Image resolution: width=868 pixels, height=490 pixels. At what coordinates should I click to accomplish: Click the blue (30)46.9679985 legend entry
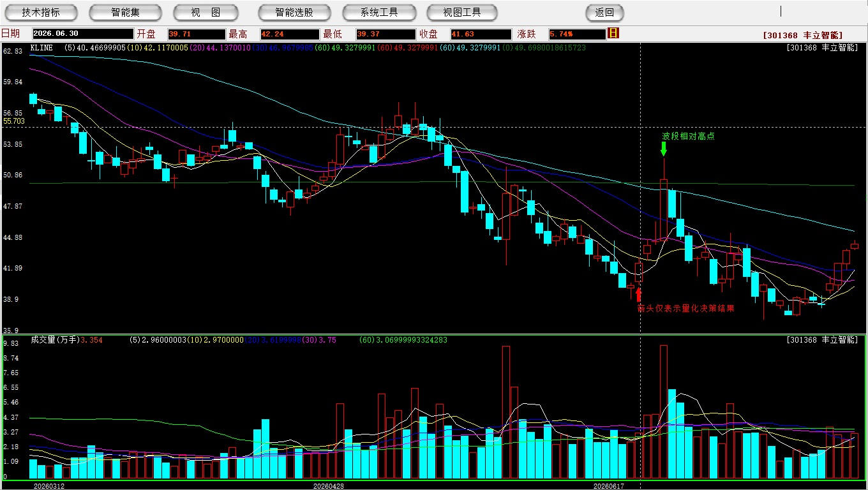point(281,48)
